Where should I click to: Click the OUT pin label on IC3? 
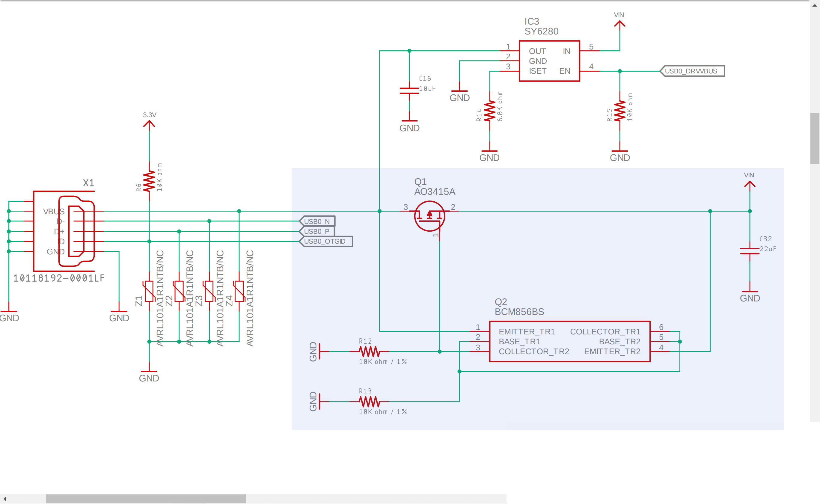click(537, 51)
